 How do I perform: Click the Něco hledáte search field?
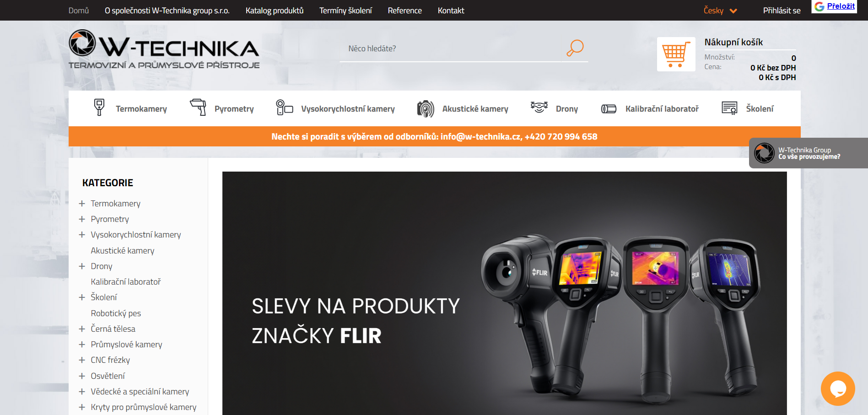pyautogui.click(x=453, y=49)
